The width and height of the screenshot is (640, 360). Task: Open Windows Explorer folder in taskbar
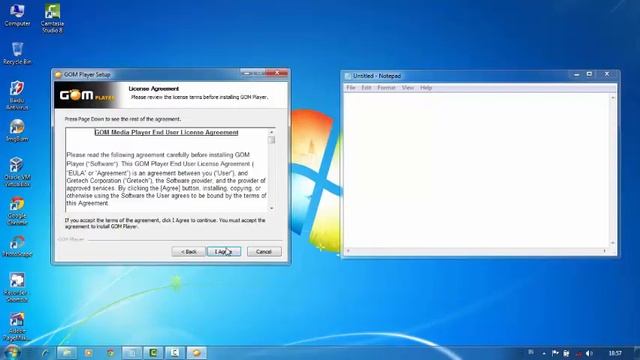click(67, 353)
